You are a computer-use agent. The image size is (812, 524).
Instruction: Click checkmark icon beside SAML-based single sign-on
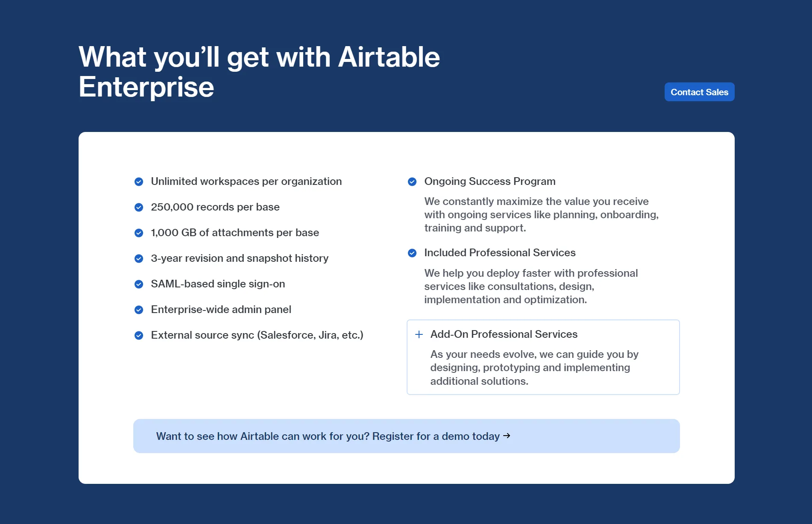tap(139, 284)
